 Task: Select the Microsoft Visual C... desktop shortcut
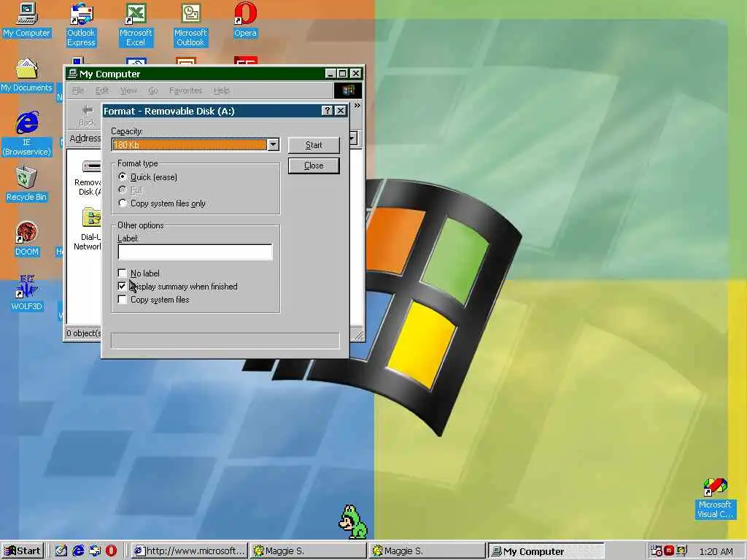tap(715, 499)
